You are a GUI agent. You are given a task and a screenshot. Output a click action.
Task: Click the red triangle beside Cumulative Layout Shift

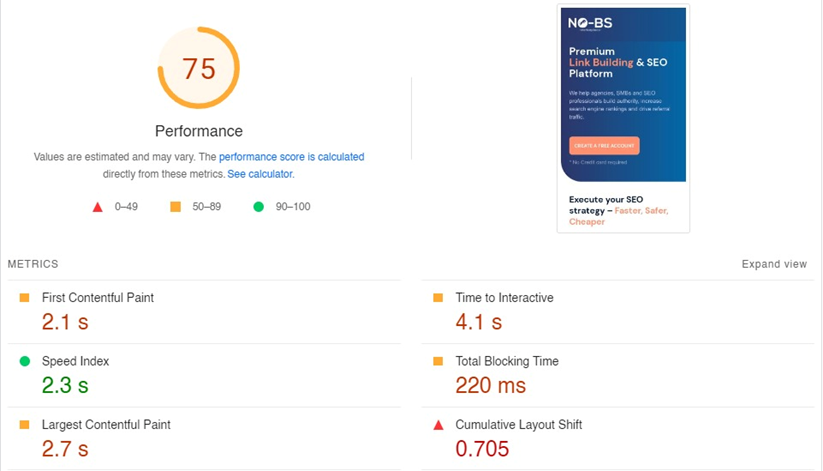tap(438, 425)
